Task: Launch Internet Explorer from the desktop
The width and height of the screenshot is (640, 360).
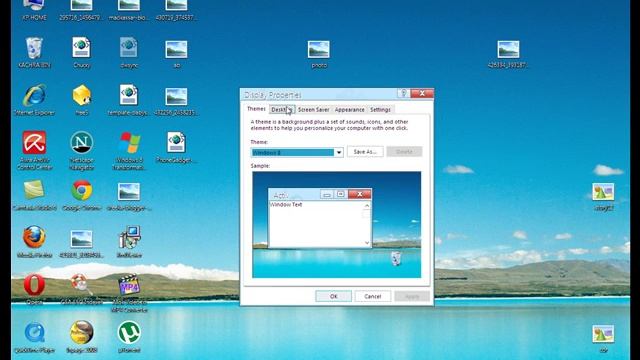Action: (x=34, y=100)
